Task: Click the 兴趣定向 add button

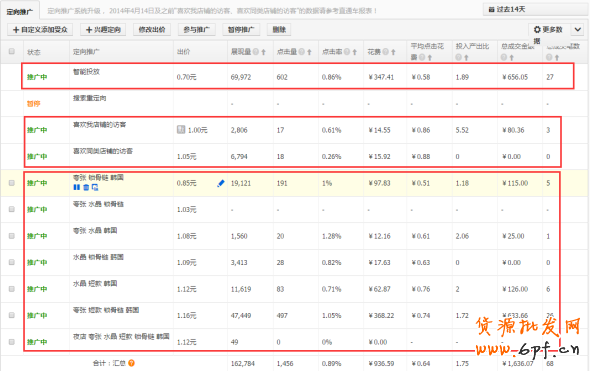Action: (x=103, y=29)
